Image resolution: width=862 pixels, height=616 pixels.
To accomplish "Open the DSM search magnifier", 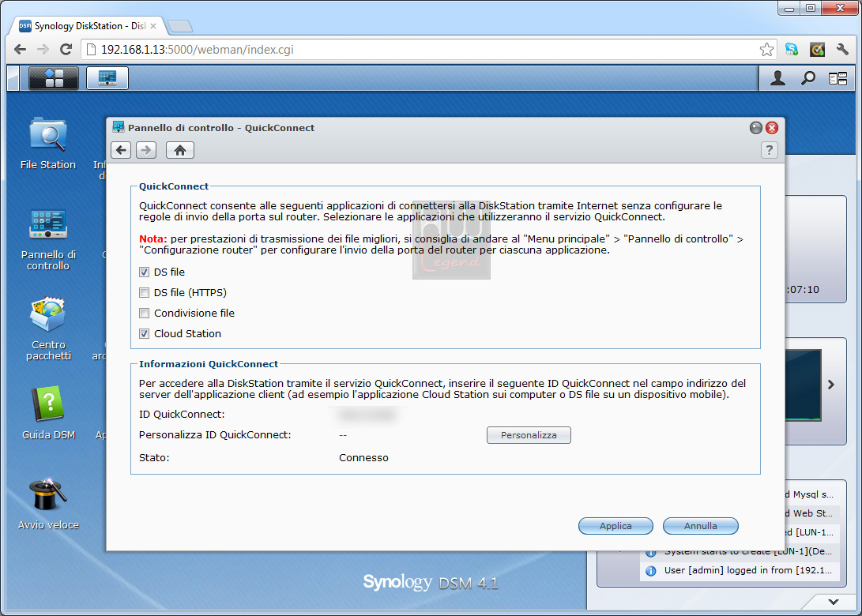I will point(807,78).
